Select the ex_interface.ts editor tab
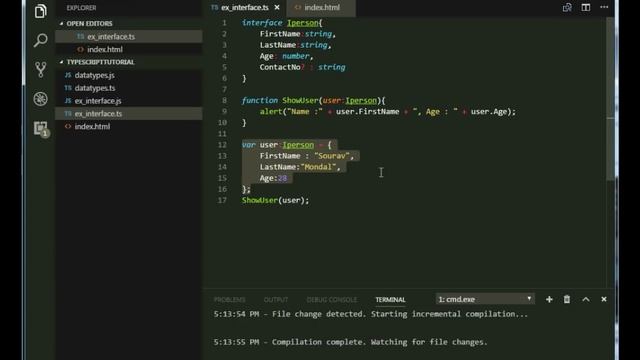Viewport: 640px width, 360px height. (x=245, y=7)
